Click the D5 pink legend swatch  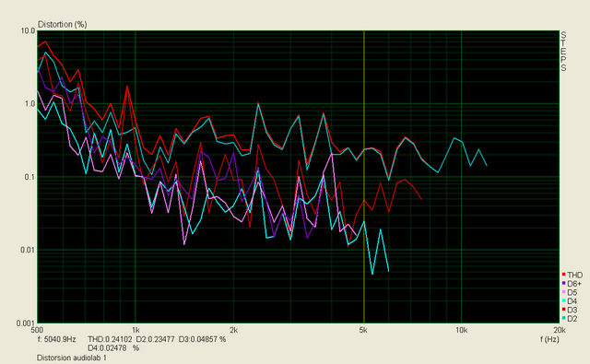pos(564,292)
